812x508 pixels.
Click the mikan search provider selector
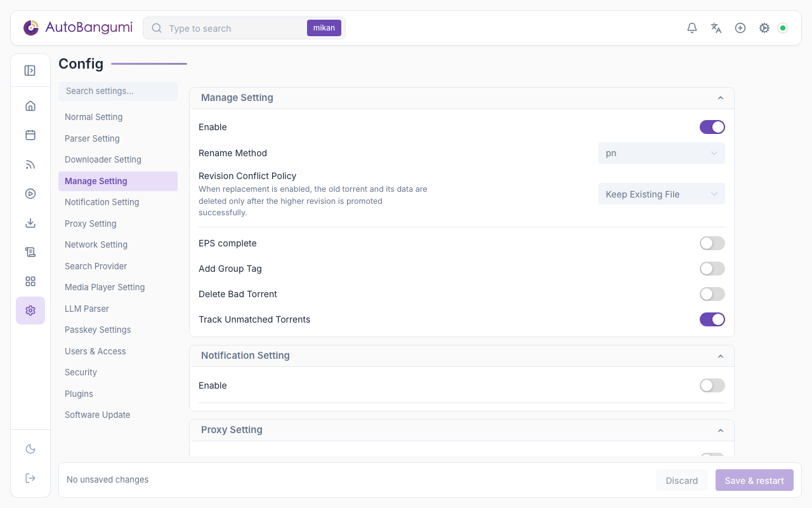[x=324, y=28]
